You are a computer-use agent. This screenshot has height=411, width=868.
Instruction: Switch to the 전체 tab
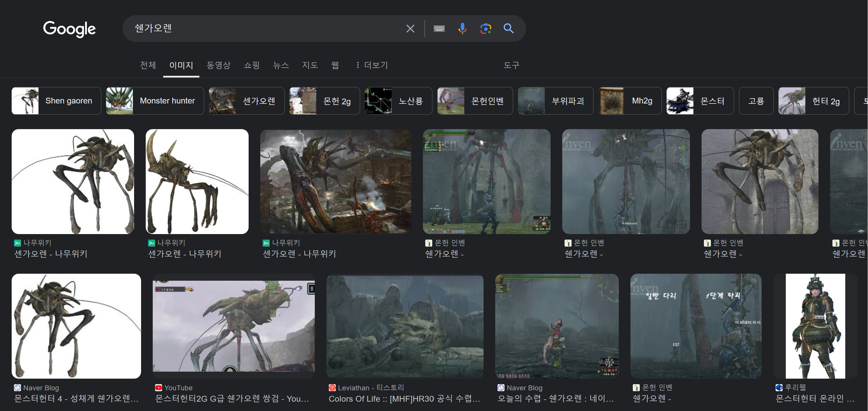click(x=148, y=65)
